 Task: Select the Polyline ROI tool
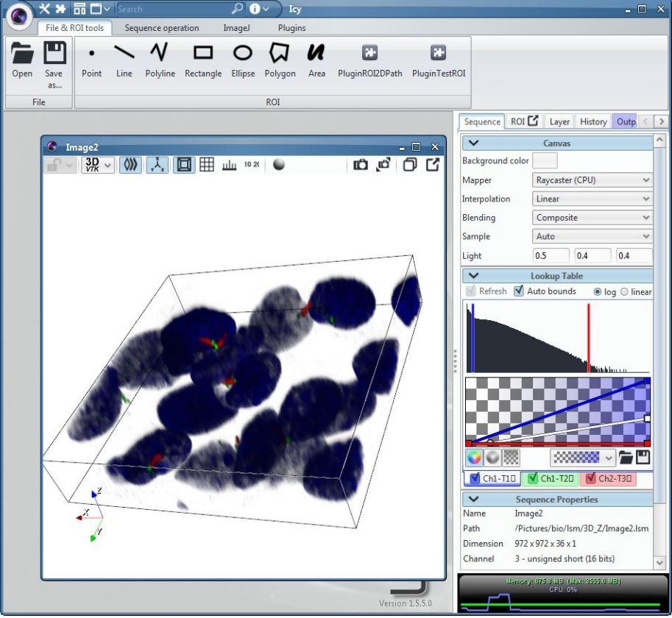pyautogui.click(x=160, y=60)
